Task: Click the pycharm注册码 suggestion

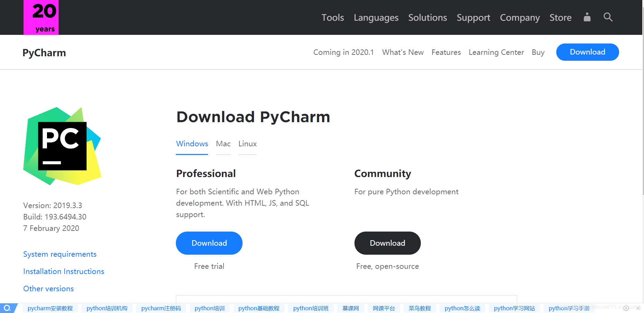Action: pyautogui.click(x=161, y=308)
